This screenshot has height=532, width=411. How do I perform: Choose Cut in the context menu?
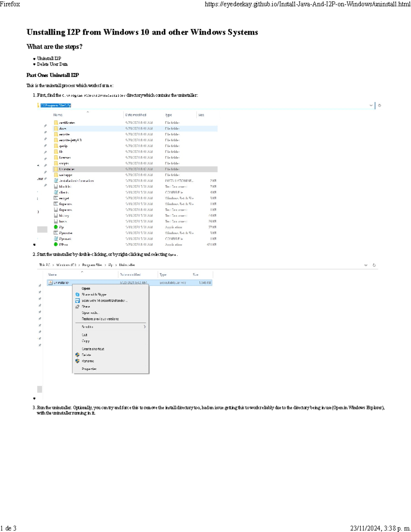click(x=85, y=335)
